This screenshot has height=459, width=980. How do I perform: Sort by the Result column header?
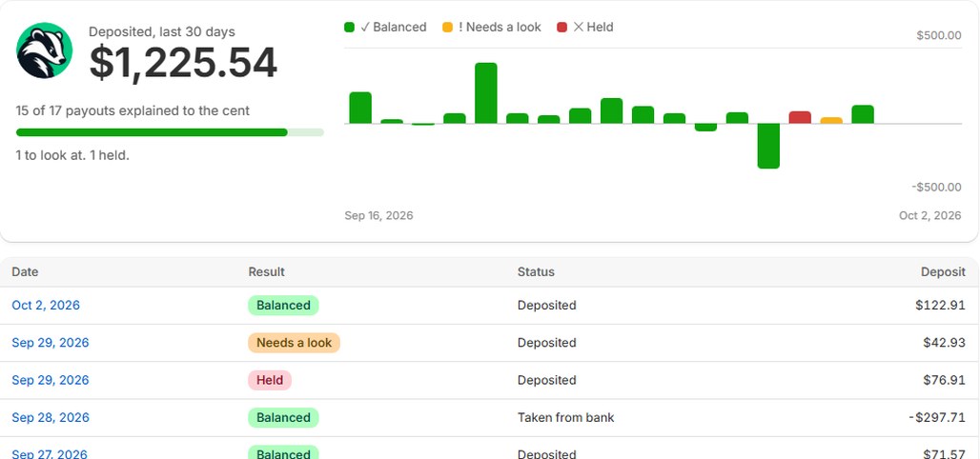(x=266, y=272)
